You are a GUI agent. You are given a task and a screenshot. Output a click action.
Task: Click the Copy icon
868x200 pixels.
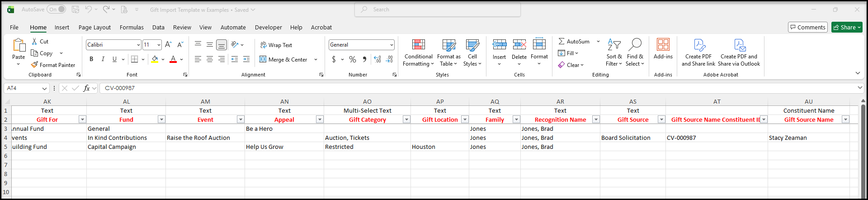(x=34, y=53)
